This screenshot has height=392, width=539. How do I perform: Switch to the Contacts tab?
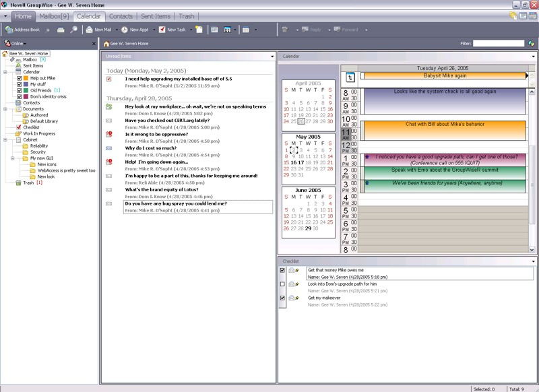click(121, 16)
